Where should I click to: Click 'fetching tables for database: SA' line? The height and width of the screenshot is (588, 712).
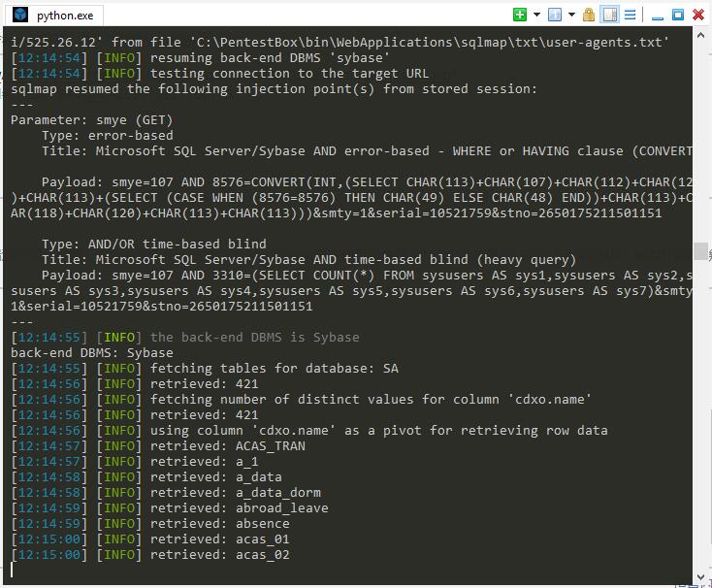pos(205,369)
